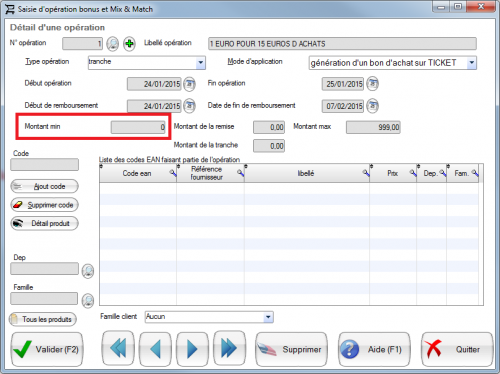
Task: Select Tous les produits button
Action: click(x=43, y=319)
